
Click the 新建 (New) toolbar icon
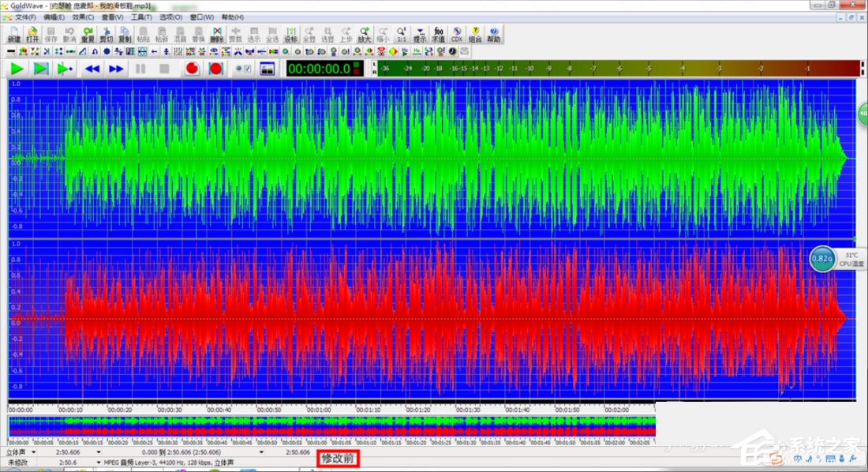(x=13, y=34)
